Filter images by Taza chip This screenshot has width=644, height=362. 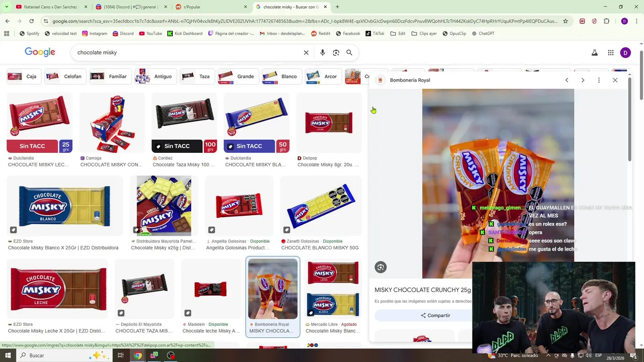197,76
